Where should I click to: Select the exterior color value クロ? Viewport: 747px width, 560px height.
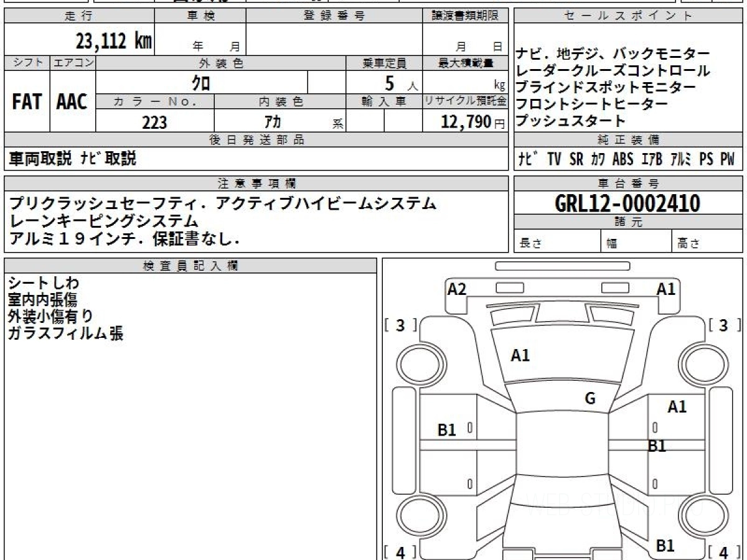point(201,82)
